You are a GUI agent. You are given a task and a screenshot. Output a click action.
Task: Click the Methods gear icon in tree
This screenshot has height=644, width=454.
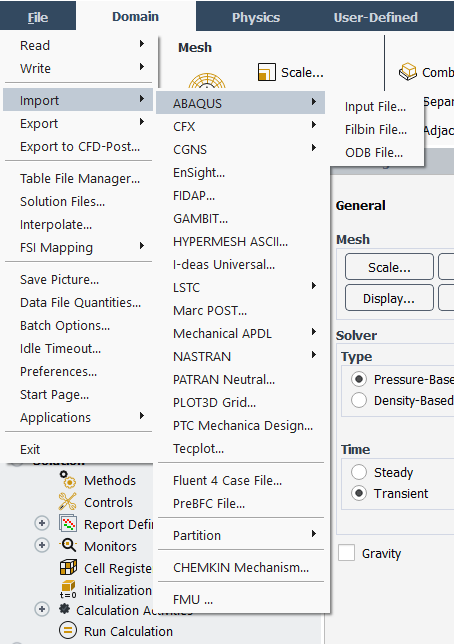68,480
